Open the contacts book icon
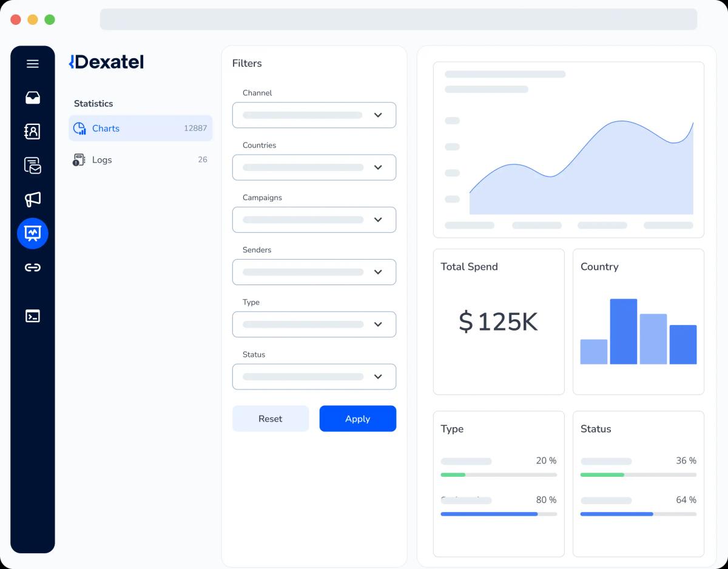 point(33,131)
